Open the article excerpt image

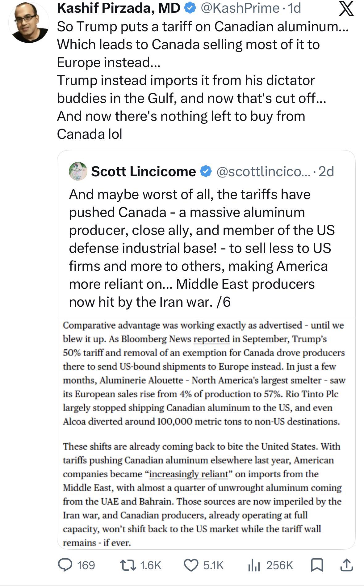(x=204, y=433)
